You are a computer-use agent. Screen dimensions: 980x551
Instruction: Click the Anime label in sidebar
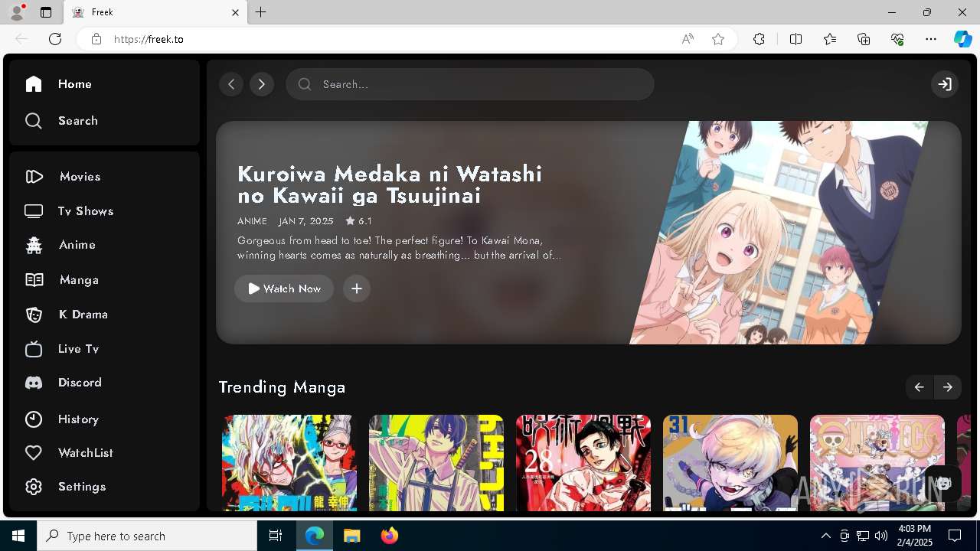coord(77,245)
